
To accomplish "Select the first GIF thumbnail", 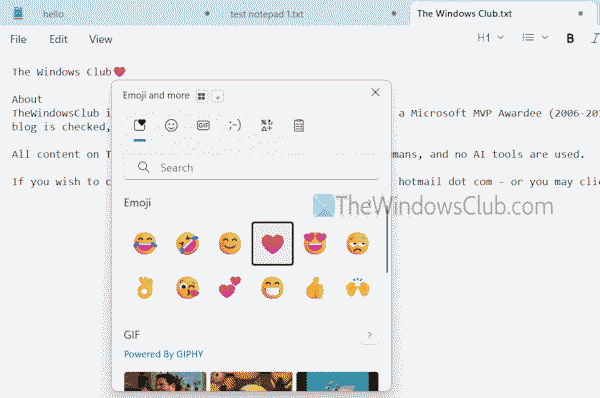I will click(x=165, y=381).
